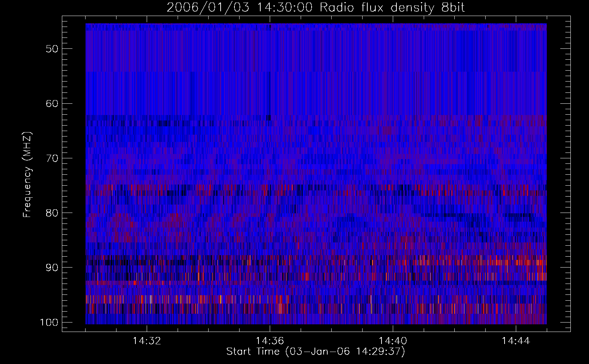The height and width of the screenshot is (364, 589).
Task: Click the plot title '2006/01/03 14:30:00 Radio flux density 8bit'
Action: (x=316, y=8)
